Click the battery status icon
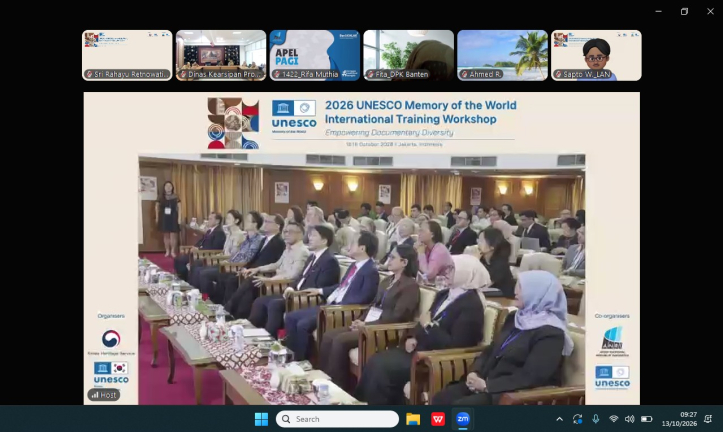Screen dimensions: 723x432 646,419
